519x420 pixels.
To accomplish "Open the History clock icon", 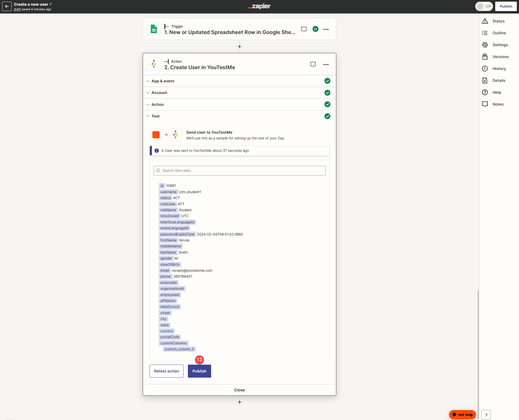I will (x=485, y=69).
